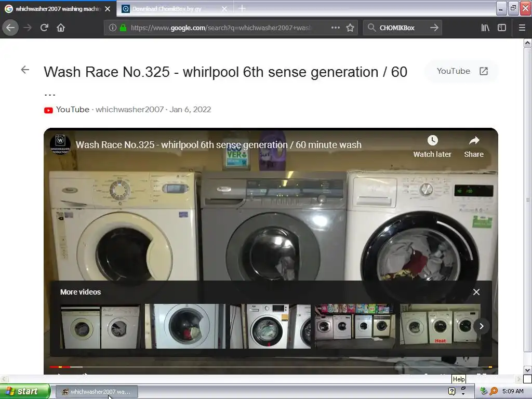The width and height of the screenshot is (532, 399).
Task: Click the red YouTube source icon
Action: [x=48, y=110]
